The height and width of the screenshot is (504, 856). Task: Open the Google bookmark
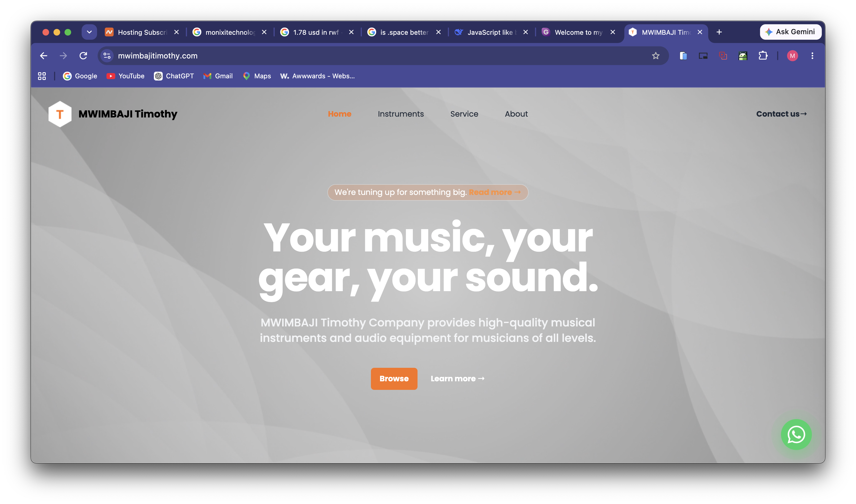click(80, 76)
